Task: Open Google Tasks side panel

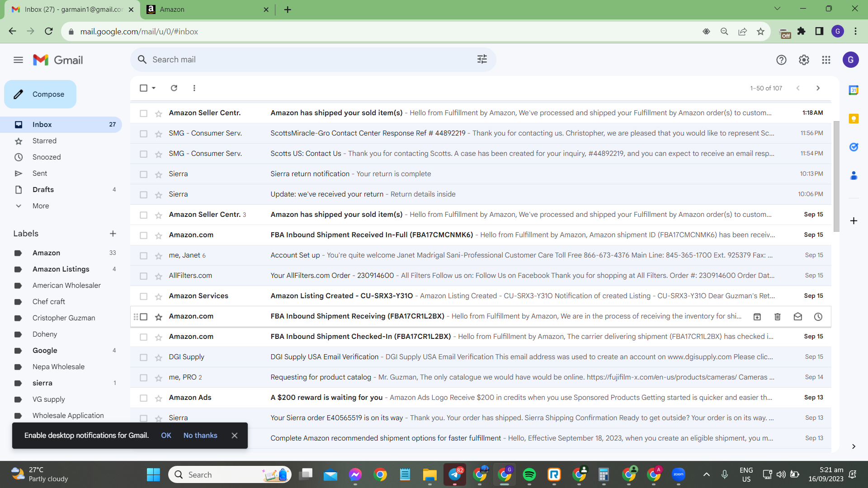Action: coord(854,147)
